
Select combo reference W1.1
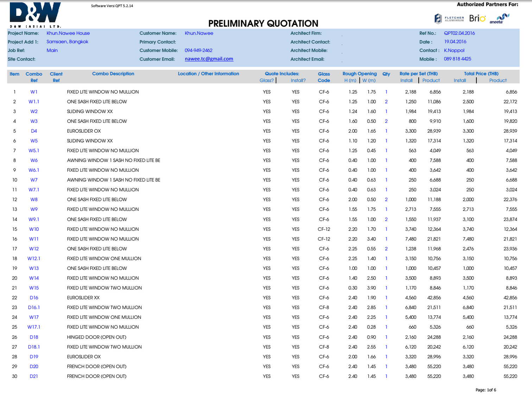tap(34, 102)
